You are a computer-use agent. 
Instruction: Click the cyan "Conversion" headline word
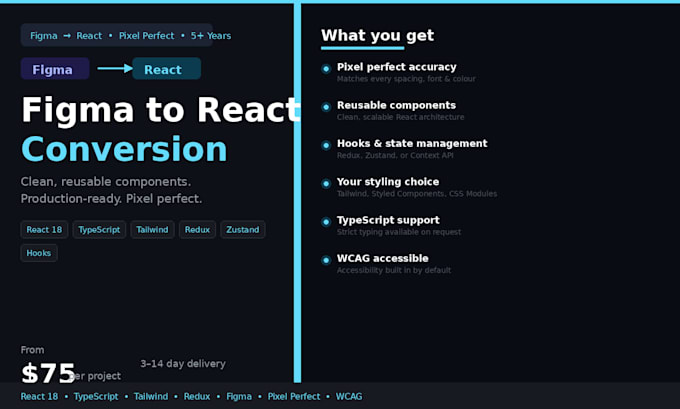124,149
